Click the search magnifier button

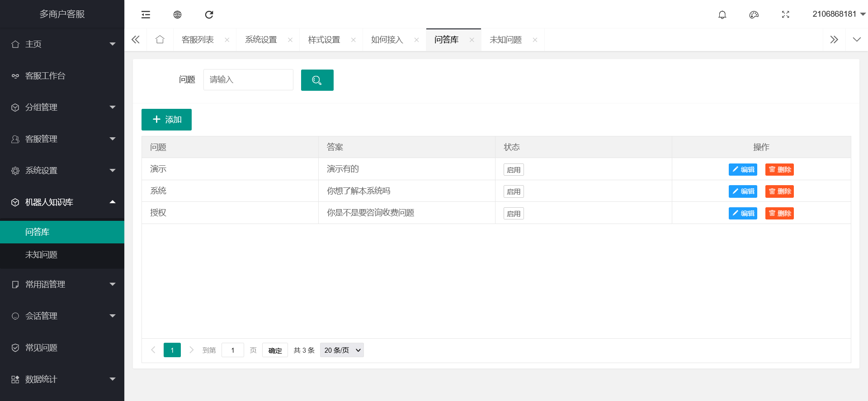[317, 80]
